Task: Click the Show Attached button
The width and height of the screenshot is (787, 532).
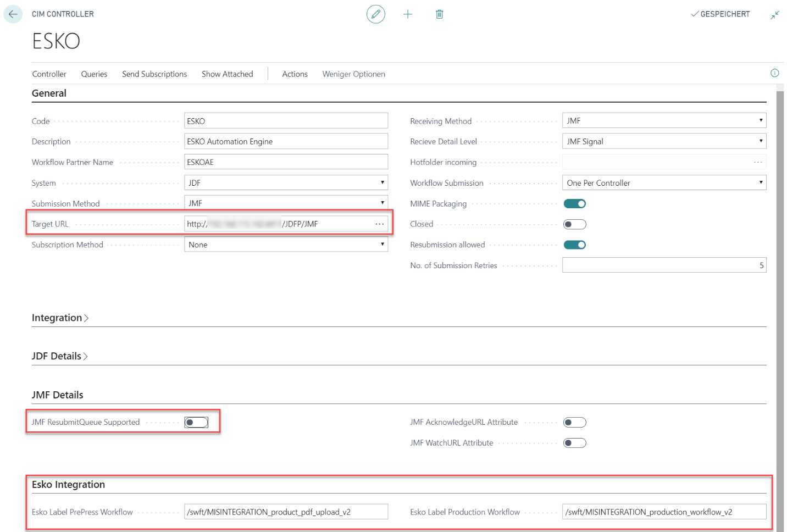Action: pos(227,74)
